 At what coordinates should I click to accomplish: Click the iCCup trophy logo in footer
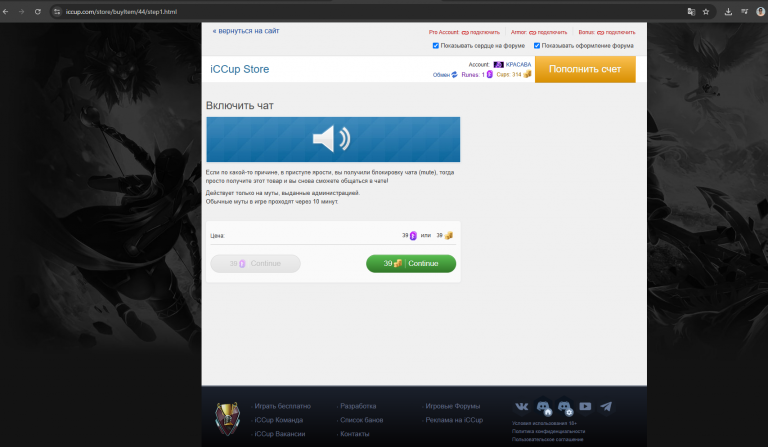point(227,419)
